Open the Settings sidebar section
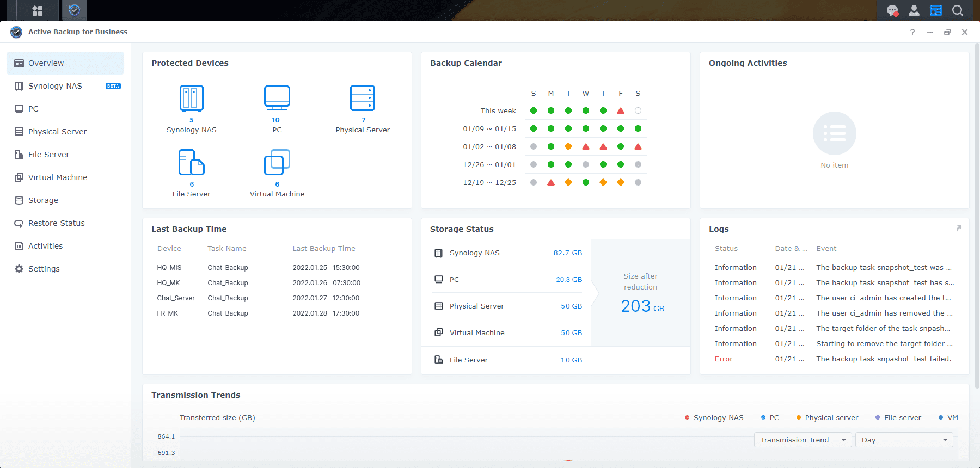 [x=65, y=269]
